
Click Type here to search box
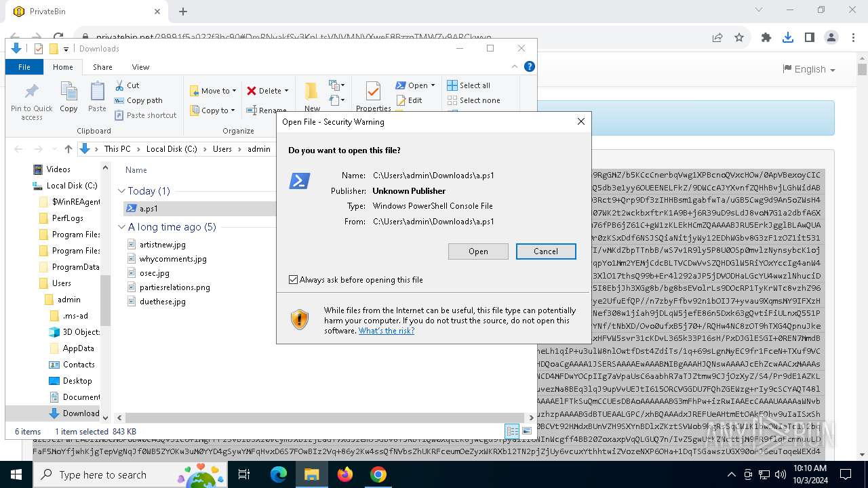tap(131, 475)
